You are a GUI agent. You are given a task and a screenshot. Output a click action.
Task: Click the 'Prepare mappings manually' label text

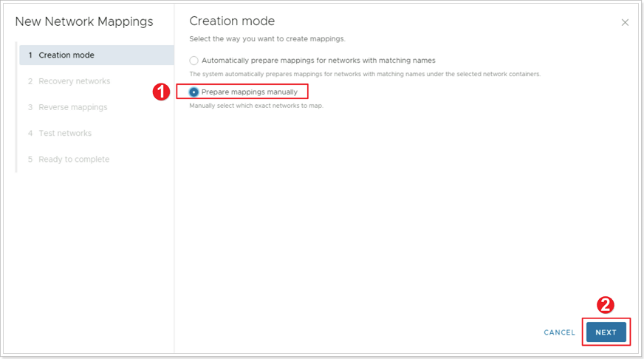pyautogui.click(x=250, y=92)
